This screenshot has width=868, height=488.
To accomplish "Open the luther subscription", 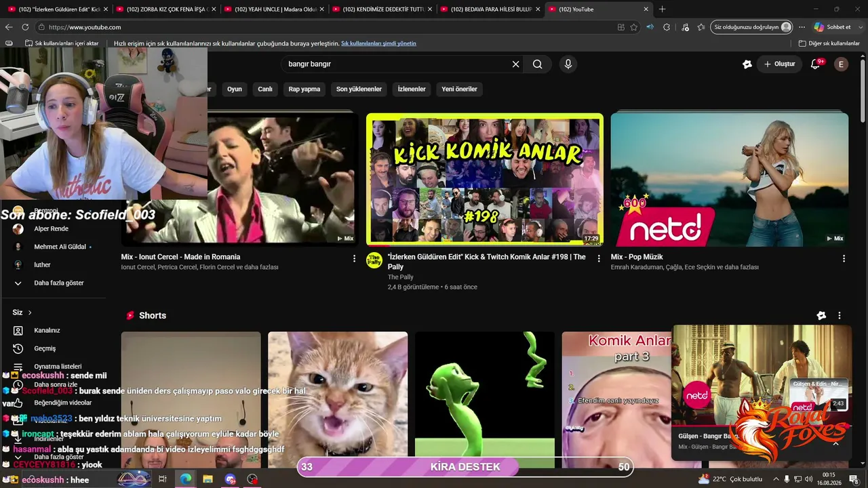I will [x=42, y=265].
